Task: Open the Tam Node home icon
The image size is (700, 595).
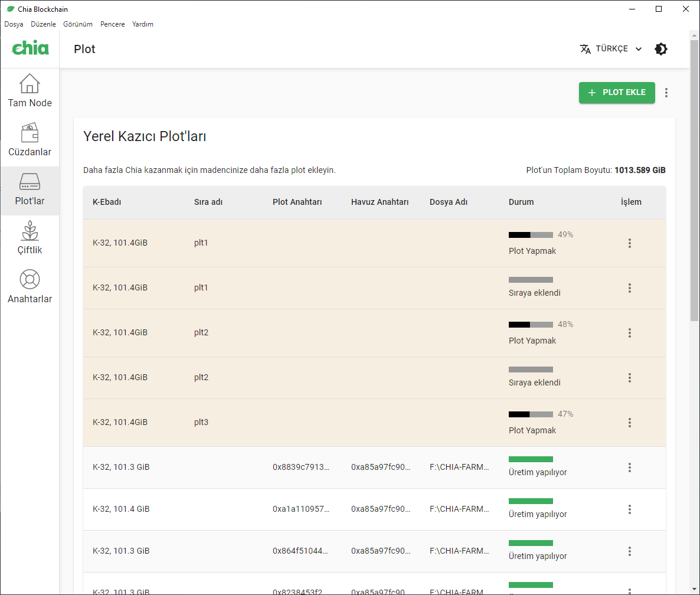Action: (x=30, y=84)
